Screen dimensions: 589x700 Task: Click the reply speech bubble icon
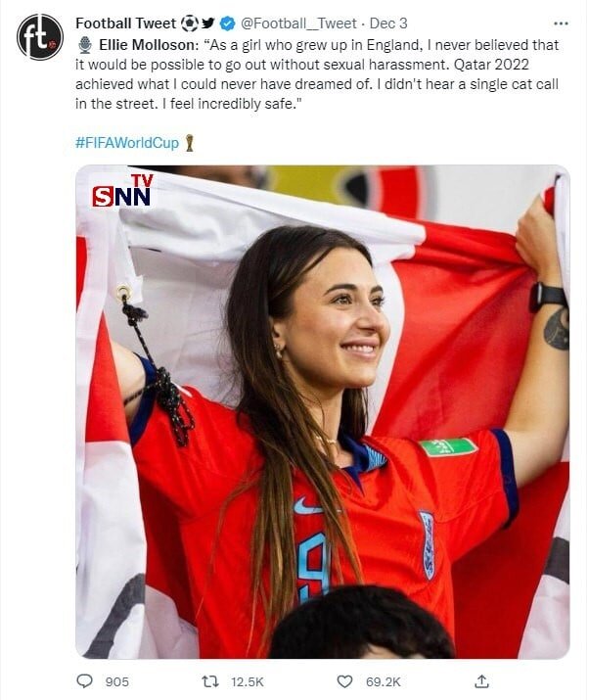coord(85,681)
